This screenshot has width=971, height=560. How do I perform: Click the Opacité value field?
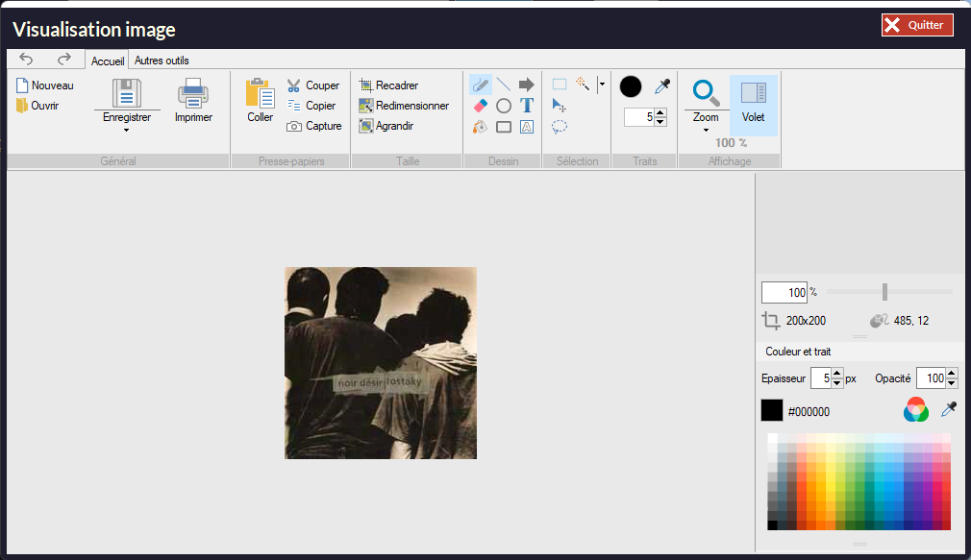[x=930, y=378]
